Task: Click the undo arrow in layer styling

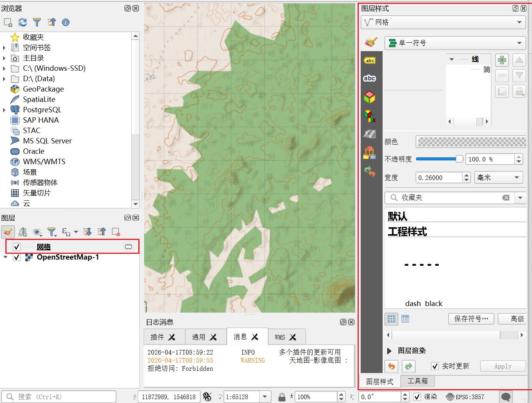Action: 391,366
